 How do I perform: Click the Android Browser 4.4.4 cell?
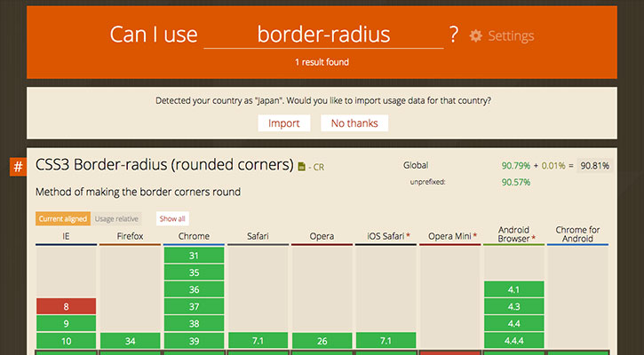coord(513,341)
